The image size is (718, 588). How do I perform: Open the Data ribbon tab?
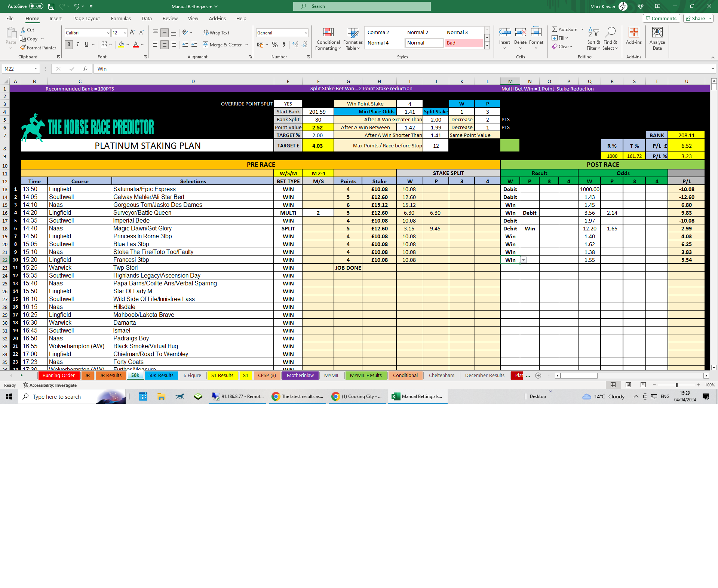coord(147,18)
